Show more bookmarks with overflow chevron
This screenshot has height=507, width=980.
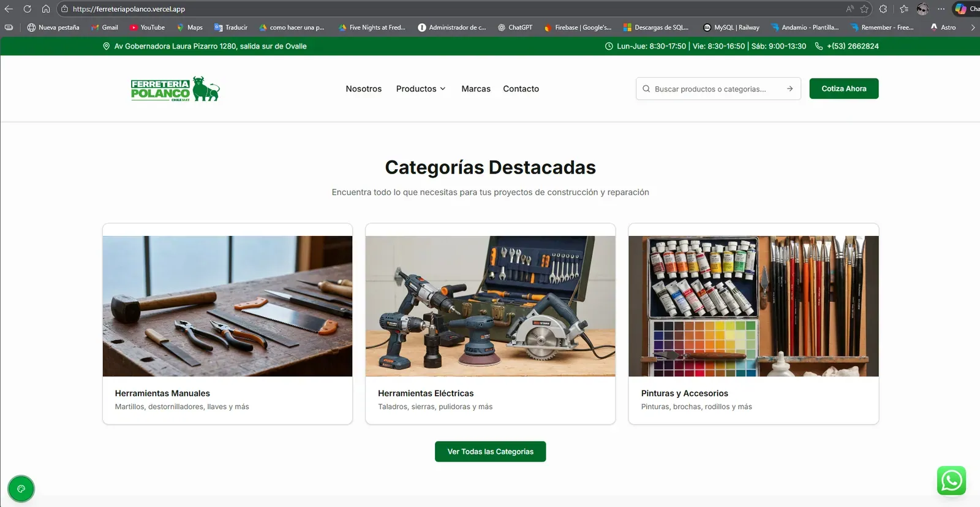pos(972,28)
